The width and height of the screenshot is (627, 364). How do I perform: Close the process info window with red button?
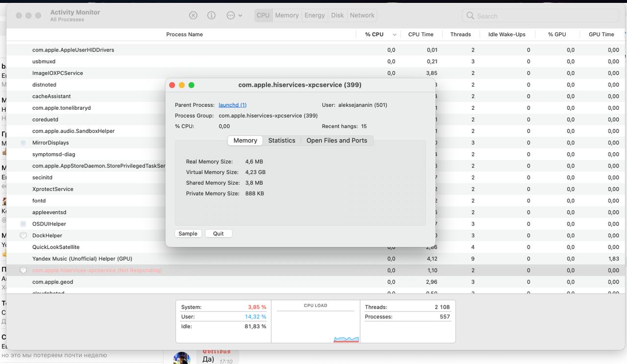pyautogui.click(x=172, y=85)
